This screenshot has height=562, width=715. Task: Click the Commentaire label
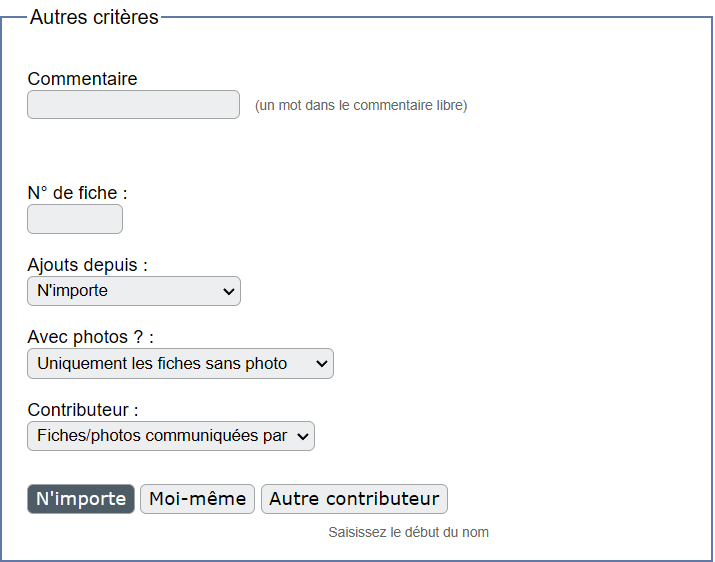[x=83, y=79]
